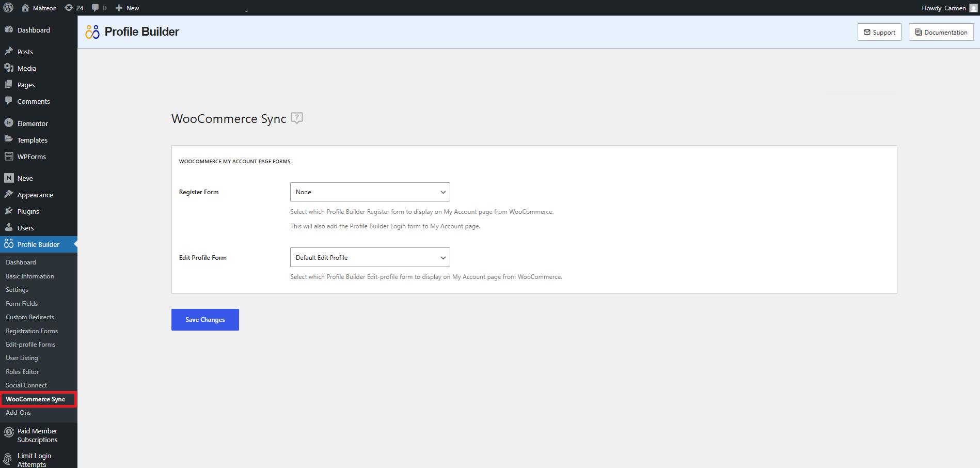Click the Comments label in sidebar
This screenshot has height=468, width=980.
[x=34, y=101]
